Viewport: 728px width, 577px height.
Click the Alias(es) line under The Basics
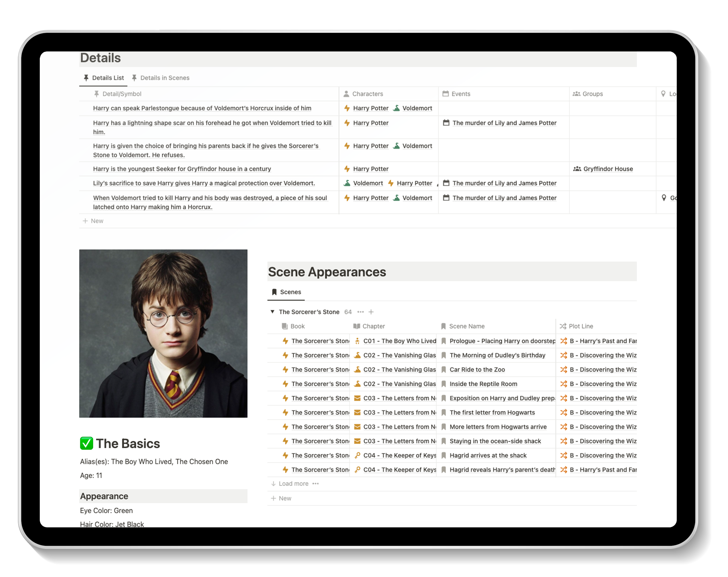point(154,462)
